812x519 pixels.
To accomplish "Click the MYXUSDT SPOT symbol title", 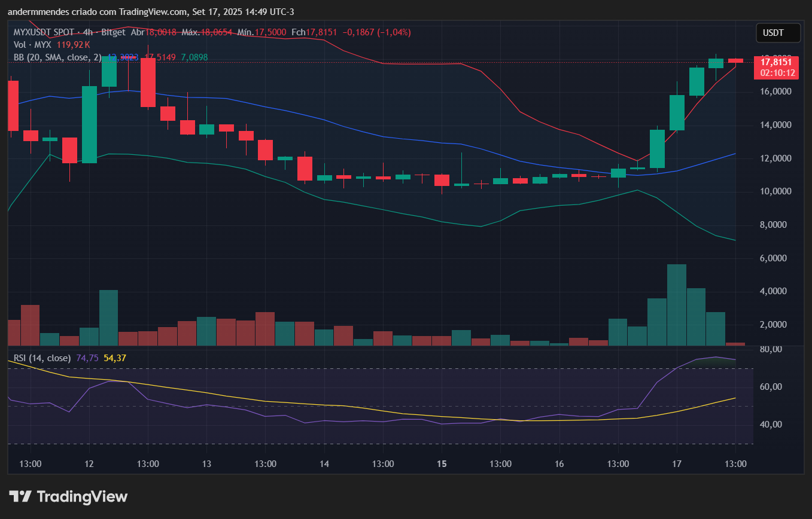I will pos(44,32).
